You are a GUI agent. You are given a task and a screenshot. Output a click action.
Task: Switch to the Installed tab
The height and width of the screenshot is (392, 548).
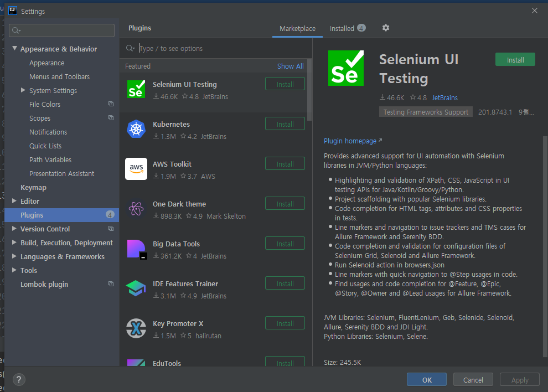348,28
